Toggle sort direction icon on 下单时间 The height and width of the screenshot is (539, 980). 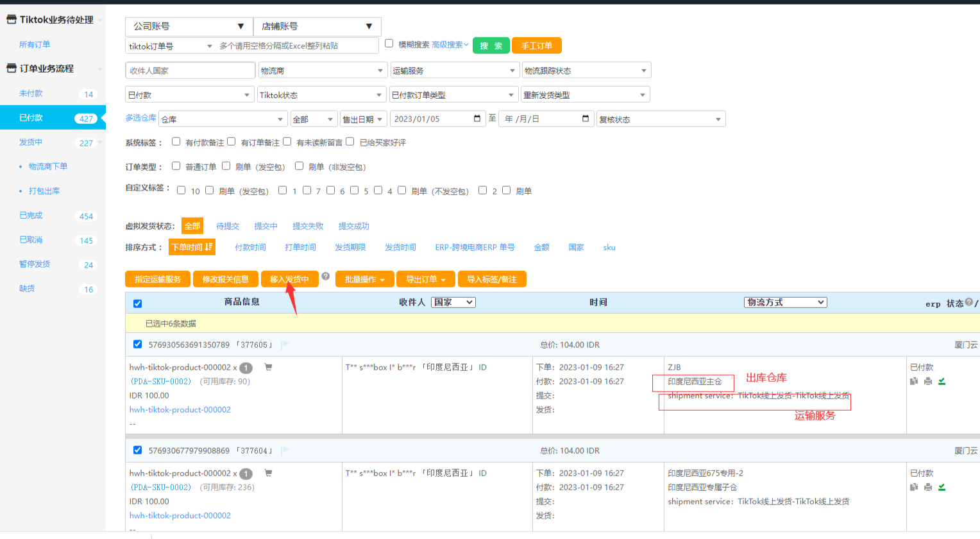pos(208,247)
